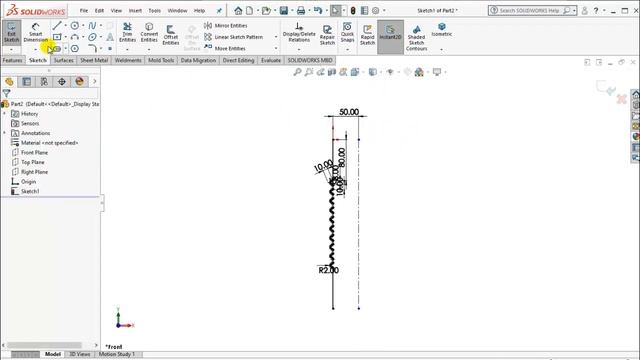Toggle the Rapid Sketch mode

pyautogui.click(x=367, y=34)
